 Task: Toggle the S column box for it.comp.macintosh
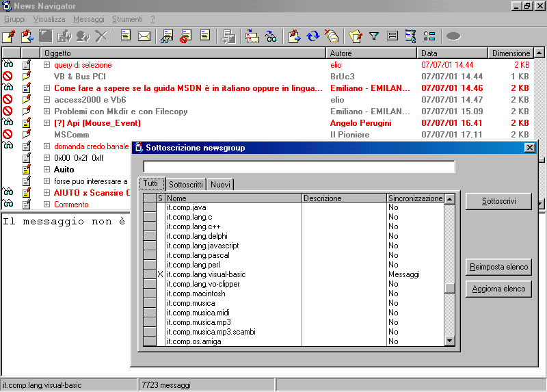coord(161,293)
